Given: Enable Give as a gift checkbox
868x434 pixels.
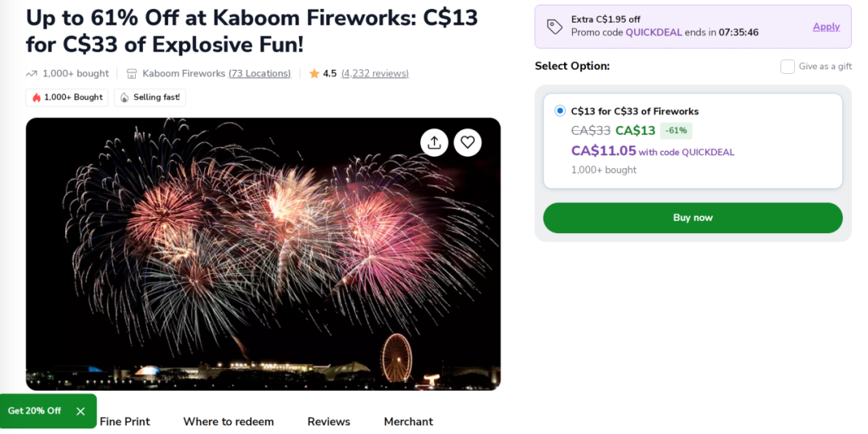Looking at the screenshot, I should [x=787, y=67].
